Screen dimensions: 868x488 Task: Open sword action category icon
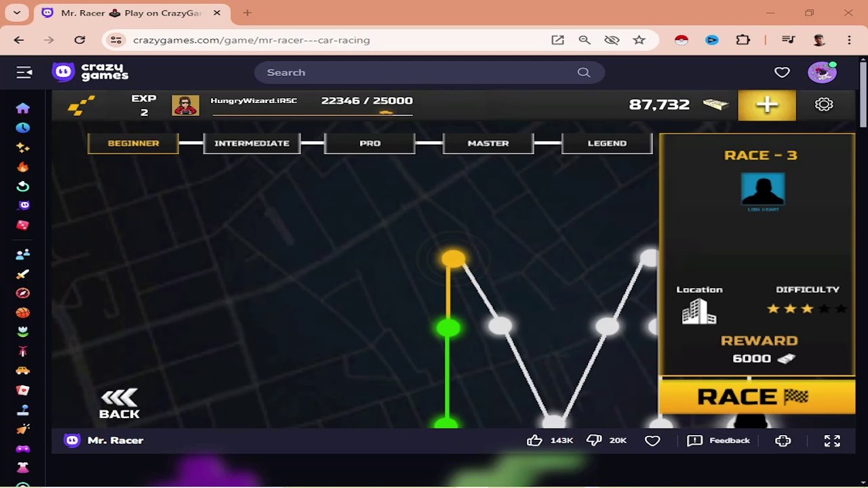pyautogui.click(x=23, y=274)
